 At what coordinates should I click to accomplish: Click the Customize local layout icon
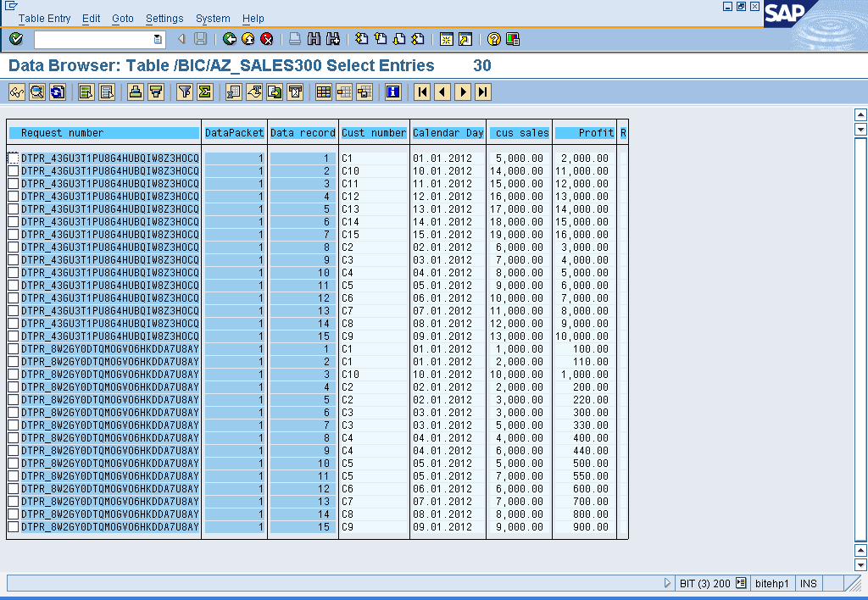513,39
